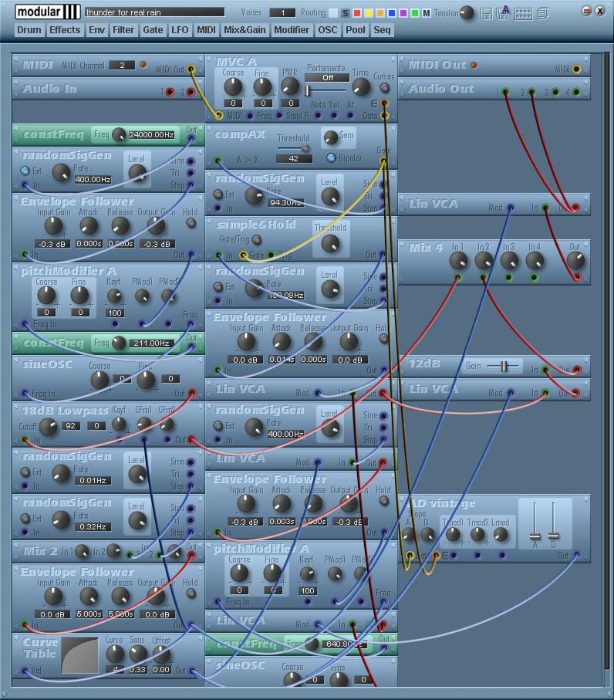Click the Out jack of AD vintage module

tap(576, 555)
